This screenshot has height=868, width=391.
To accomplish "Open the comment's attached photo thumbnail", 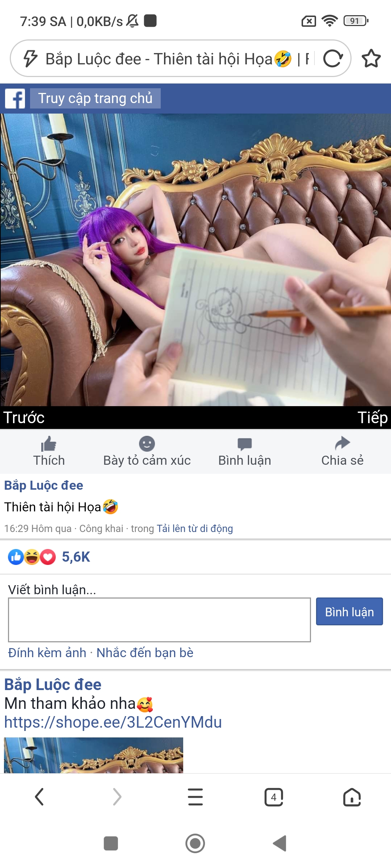I will click(x=93, y=755).
